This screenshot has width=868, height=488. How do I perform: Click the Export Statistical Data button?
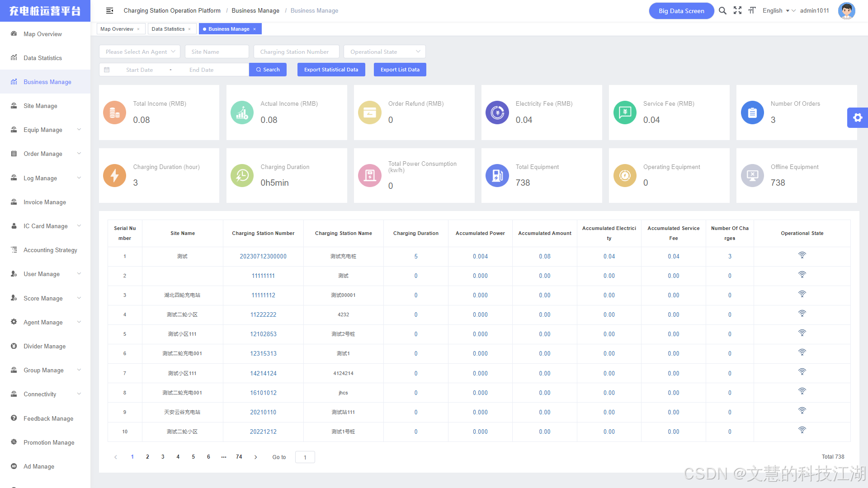click(331, 70)
